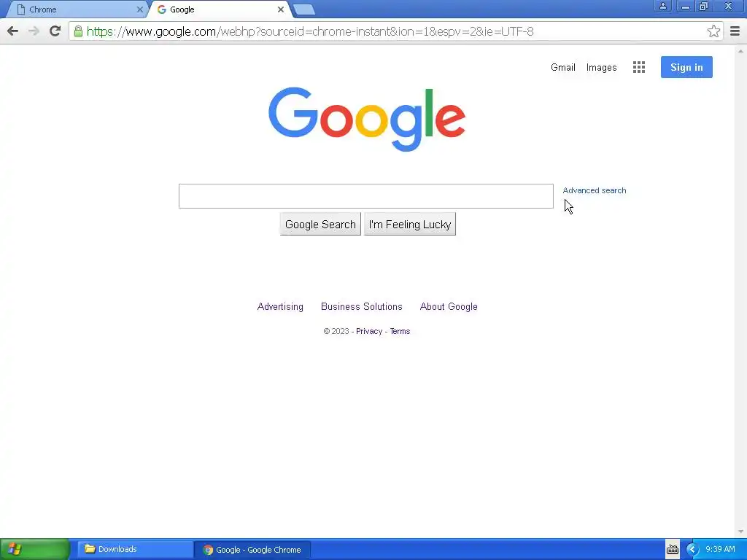Open the Terms link

point(400,332)
